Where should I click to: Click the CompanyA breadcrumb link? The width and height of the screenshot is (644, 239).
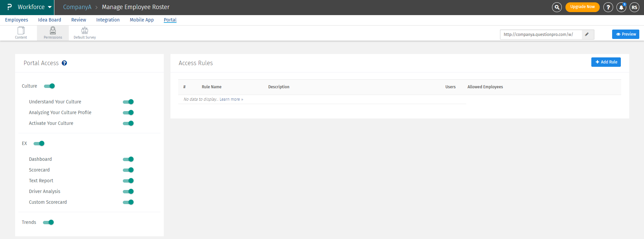[x=77, y=7]
